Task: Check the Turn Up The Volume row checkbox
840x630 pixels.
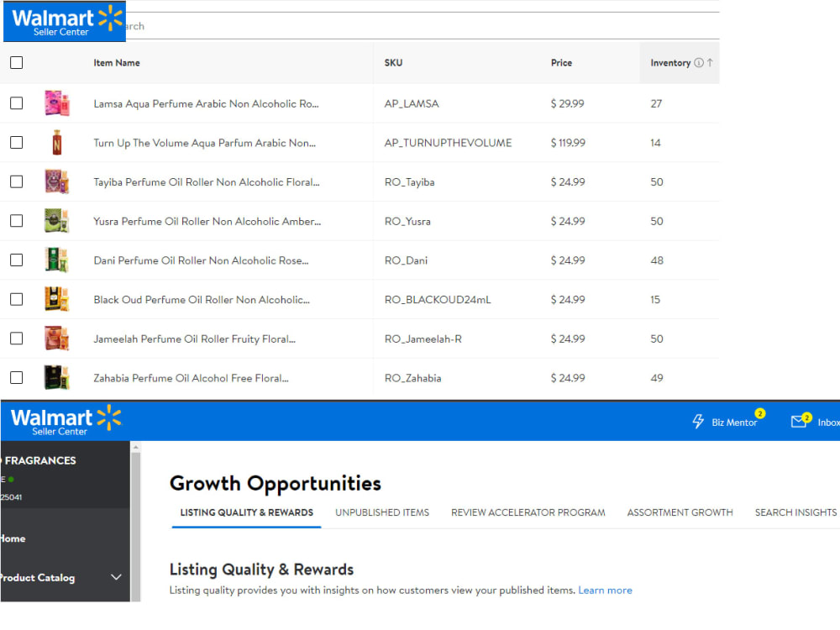Action: coord(17,142)
